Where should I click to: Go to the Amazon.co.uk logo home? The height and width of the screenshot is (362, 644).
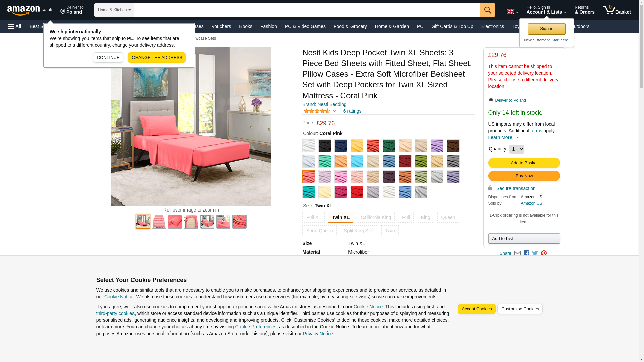[30, 10]
